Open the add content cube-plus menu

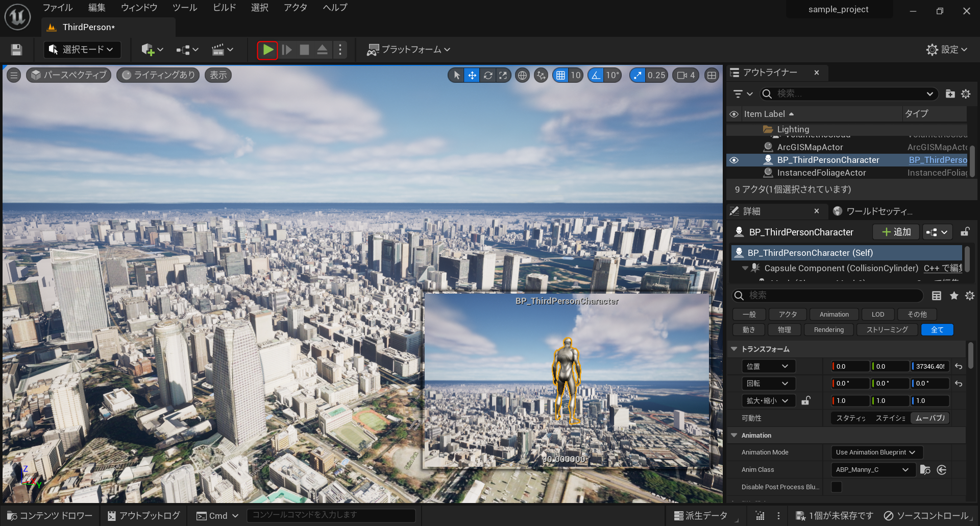point(152,50)
